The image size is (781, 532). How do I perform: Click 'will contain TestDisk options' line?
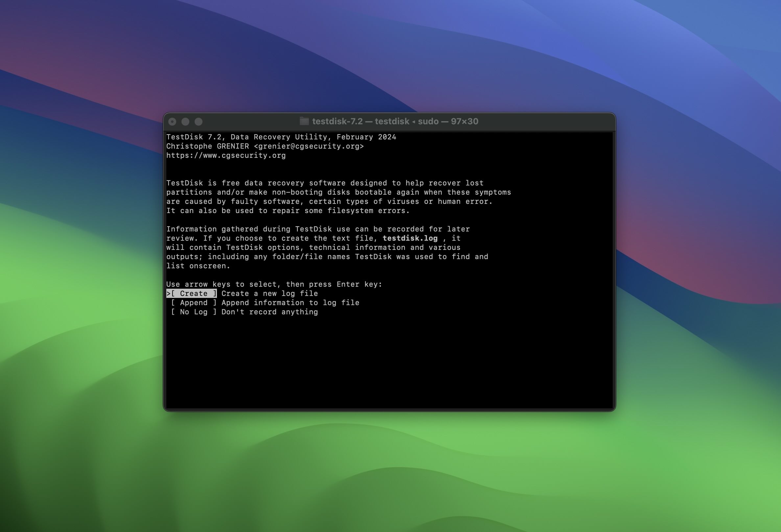point(314,248)
